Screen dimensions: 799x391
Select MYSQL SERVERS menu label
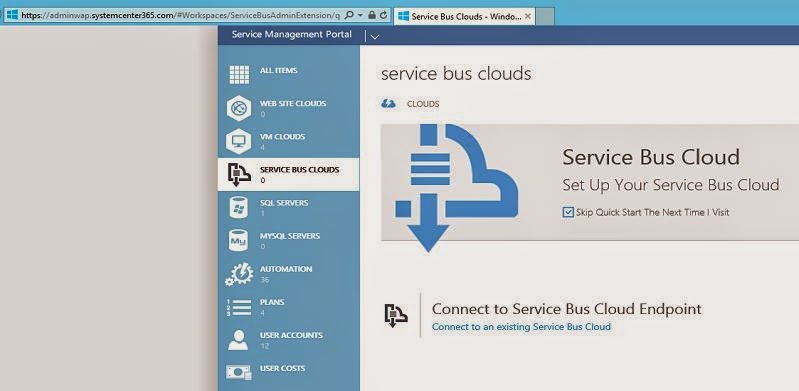pos(290,236)
